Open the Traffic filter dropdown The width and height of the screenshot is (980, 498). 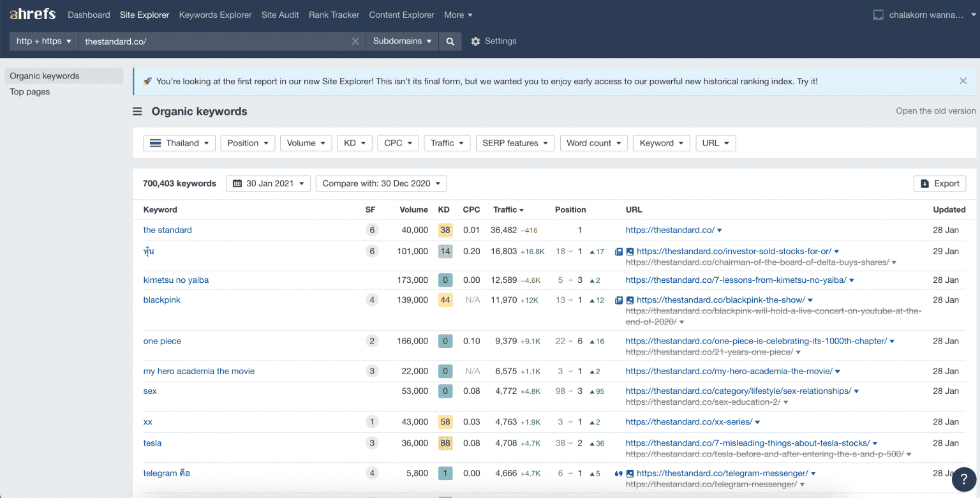447,143
